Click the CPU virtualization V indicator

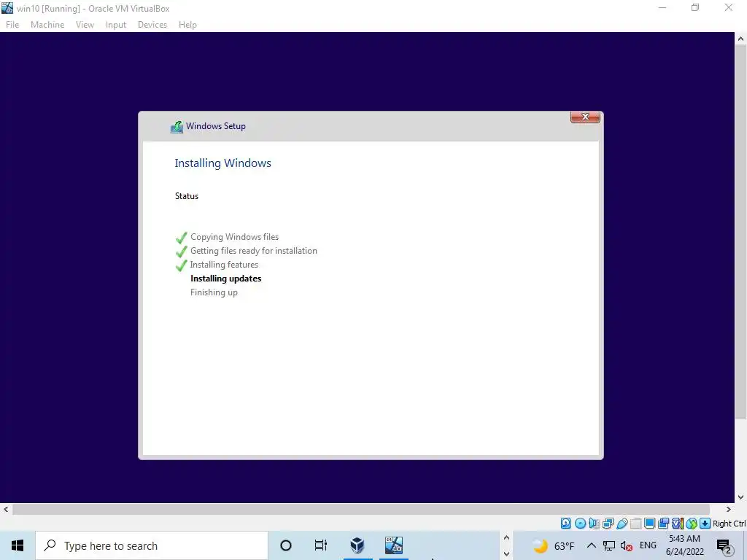677,524
